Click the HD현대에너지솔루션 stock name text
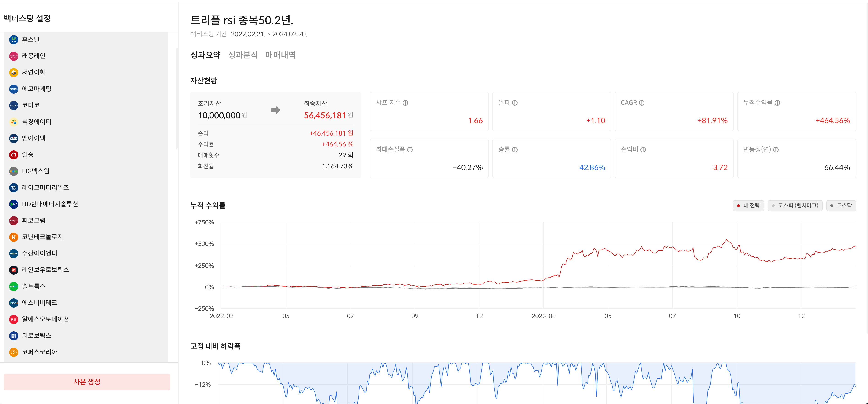This screenshot has width=868, height=404. 50,204
